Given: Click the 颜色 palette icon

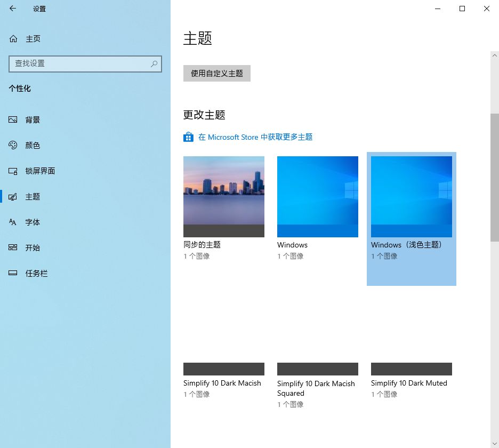Looking at the screenshot, I should click(x=13, y=145).
